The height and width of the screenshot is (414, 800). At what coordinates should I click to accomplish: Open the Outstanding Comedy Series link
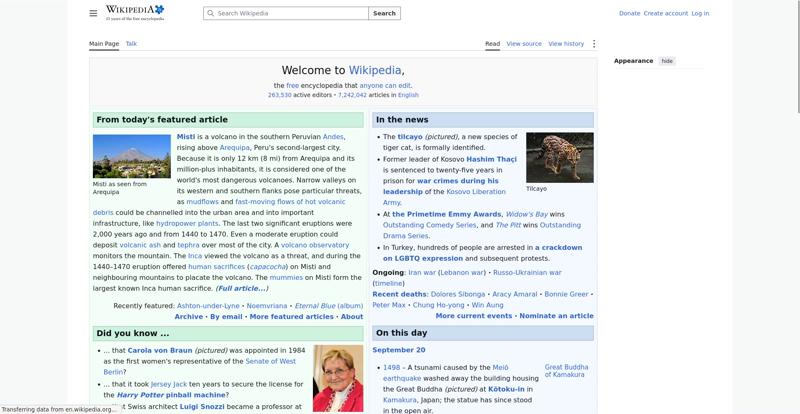pyautogui.click(x=430, y=225)
